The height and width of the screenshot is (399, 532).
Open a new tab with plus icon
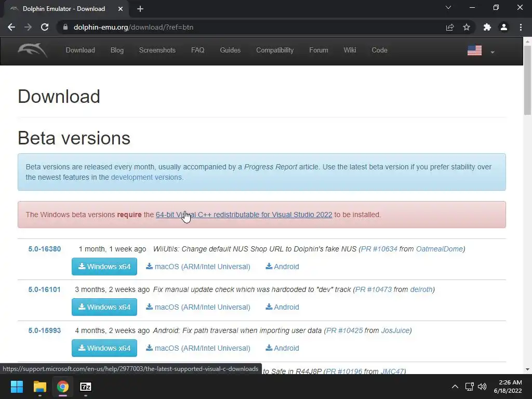coord(140,9)
